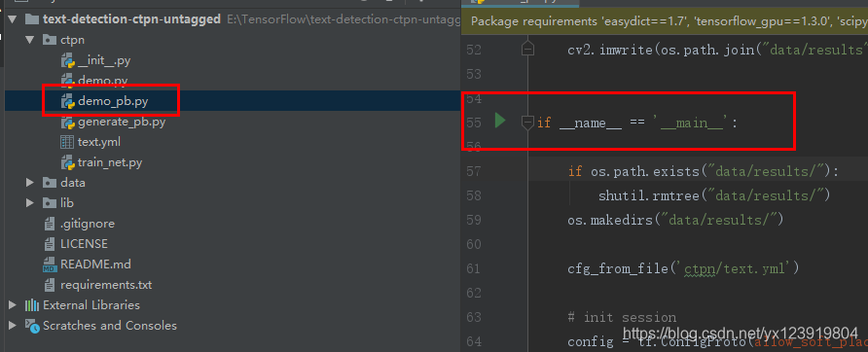Click os.makedirs("data/results/") code line
This screenshot has width=868, height=352.
(675, 221)
